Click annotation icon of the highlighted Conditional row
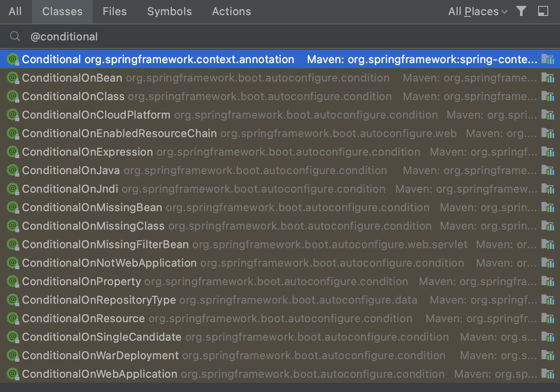 click(x=13, y=59)
